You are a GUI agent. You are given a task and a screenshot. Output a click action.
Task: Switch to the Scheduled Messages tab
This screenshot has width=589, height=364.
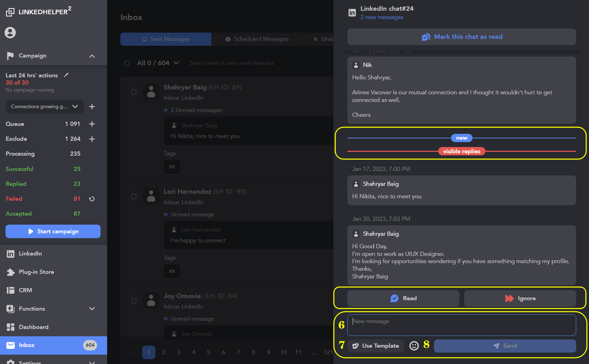coord(257,39)
